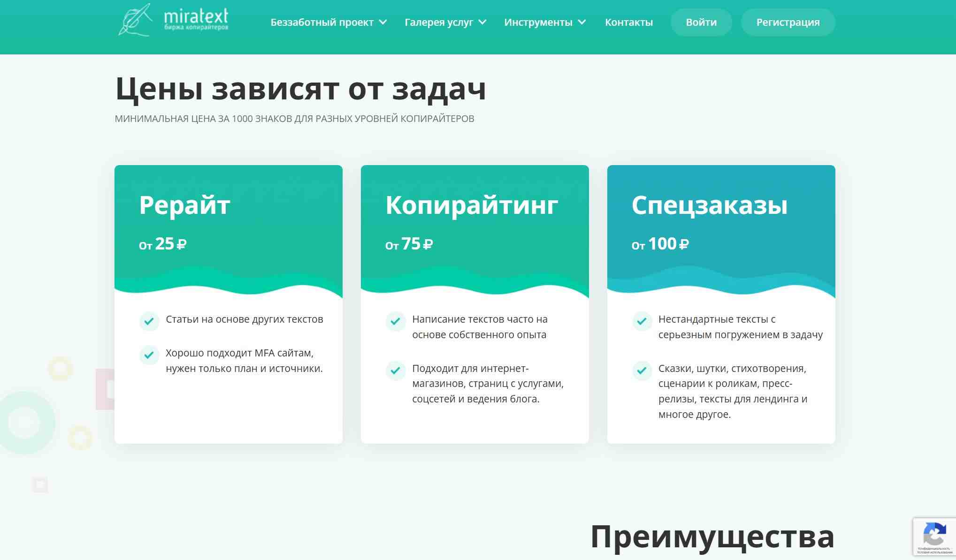Select the 'Рерайт' pricing card header

point(184,205)
